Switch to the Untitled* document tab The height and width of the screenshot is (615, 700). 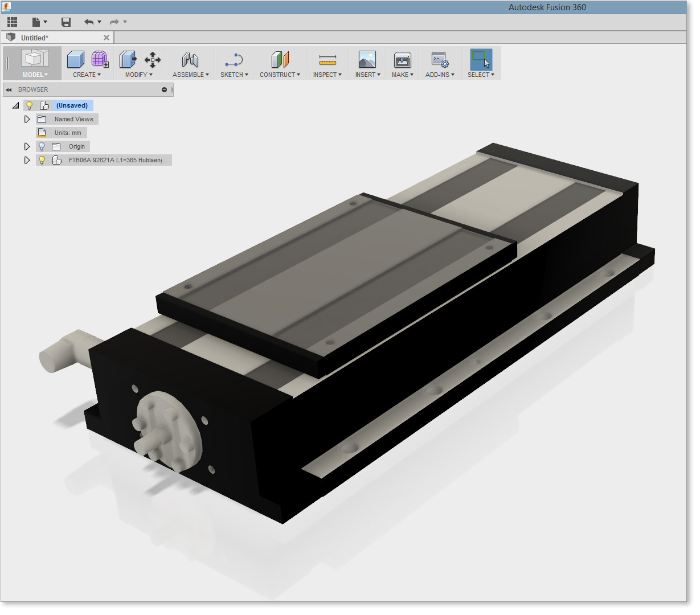(x=35, y=38)
